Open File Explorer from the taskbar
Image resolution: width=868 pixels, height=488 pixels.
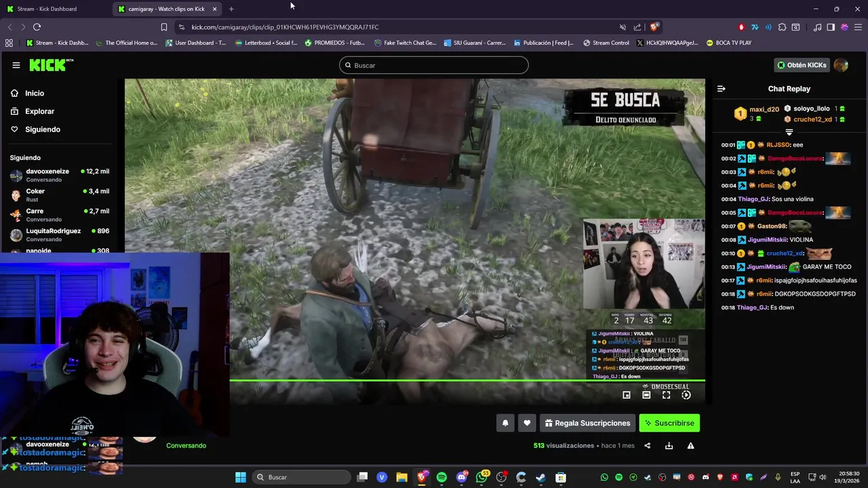(x=401, y=477)
